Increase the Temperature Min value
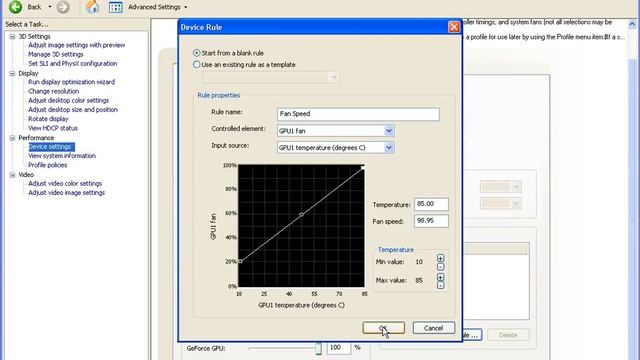The width and height of the screenshot is (640, 360). click(440, 258)
